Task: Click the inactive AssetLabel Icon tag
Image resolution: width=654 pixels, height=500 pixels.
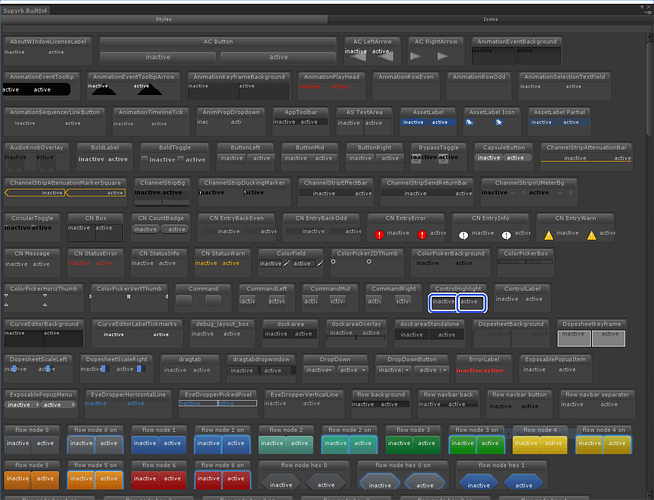Action: click(469, 122)
